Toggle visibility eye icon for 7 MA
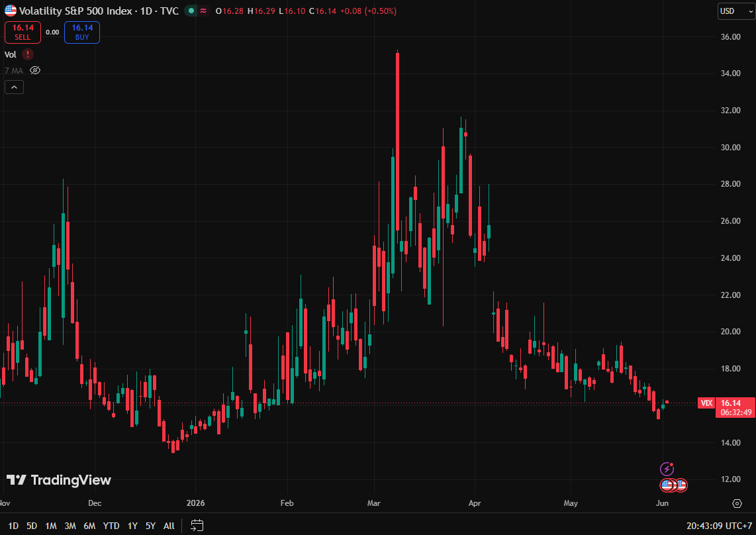Screen dimensions: 756x535 [34, 70]
